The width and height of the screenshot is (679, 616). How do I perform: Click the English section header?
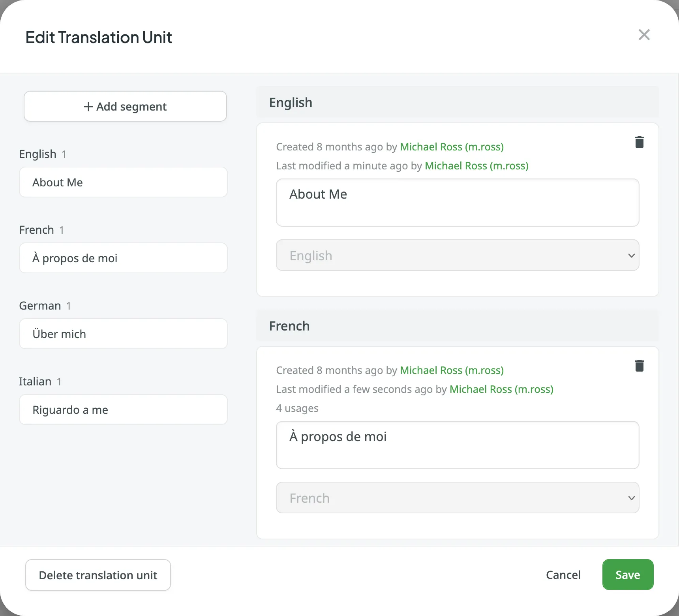pyautogui.click(x=291, y=102)
